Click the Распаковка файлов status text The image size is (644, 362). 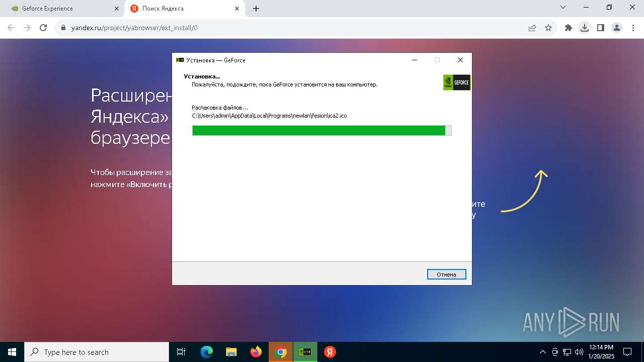[x=220, y=108]
